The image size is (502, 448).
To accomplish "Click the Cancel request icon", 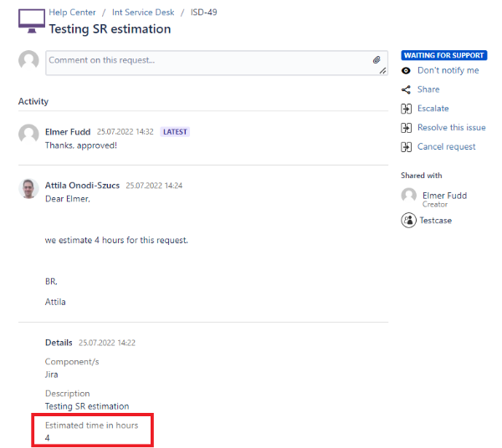I will tap(407, 147).
